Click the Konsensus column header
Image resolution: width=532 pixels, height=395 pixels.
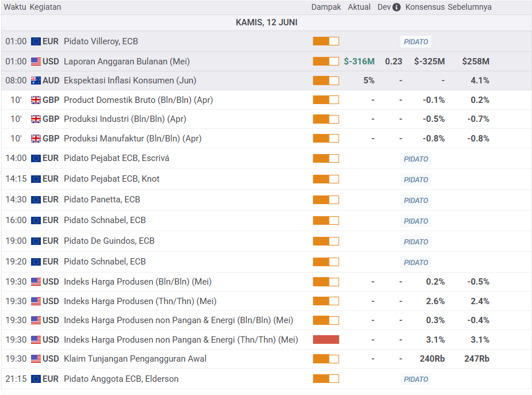click(425, 7)
